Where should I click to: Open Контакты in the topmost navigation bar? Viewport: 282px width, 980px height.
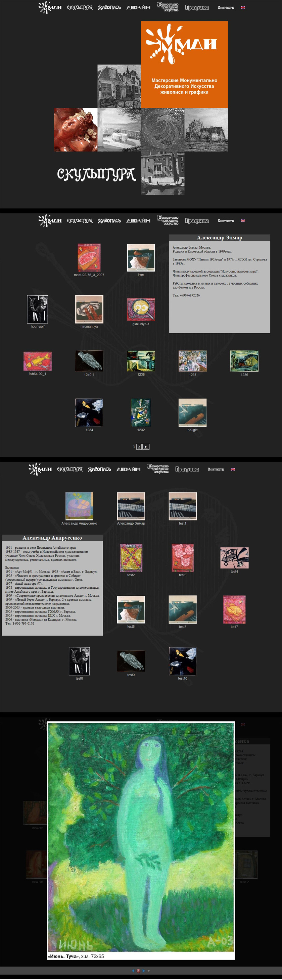click(x=226, y=7)
